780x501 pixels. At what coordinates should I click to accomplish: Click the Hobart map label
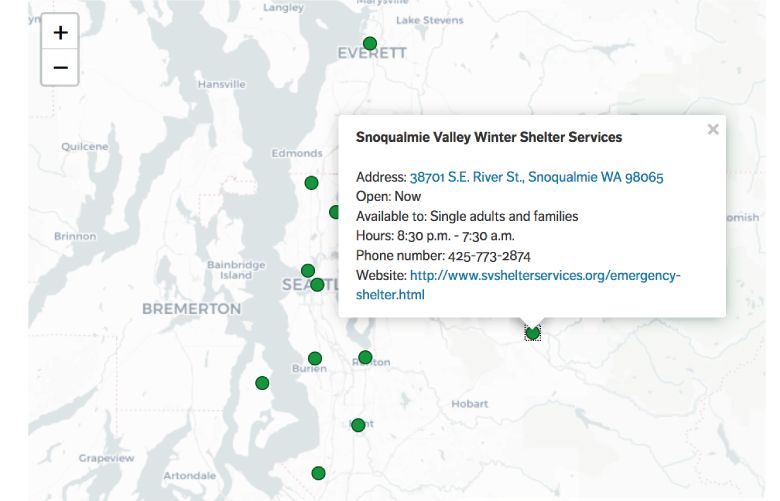coord(470,403)
